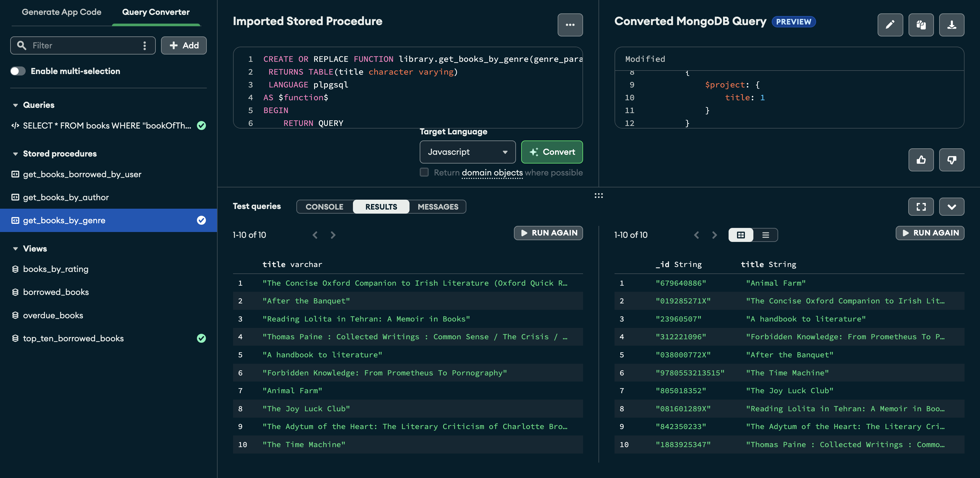Select the MESSAGES tab in Test queries
Screen dimensions: 980x478
click(x=437, y=206)
